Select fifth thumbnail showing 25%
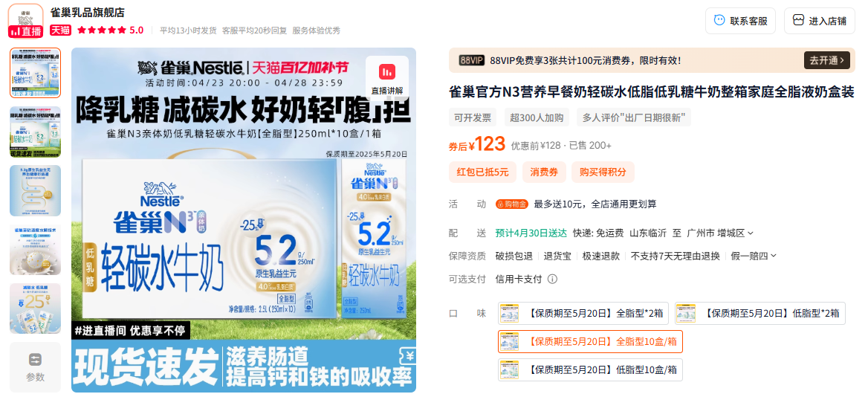This screenshot has width=868, height=394. pos(36,309)
